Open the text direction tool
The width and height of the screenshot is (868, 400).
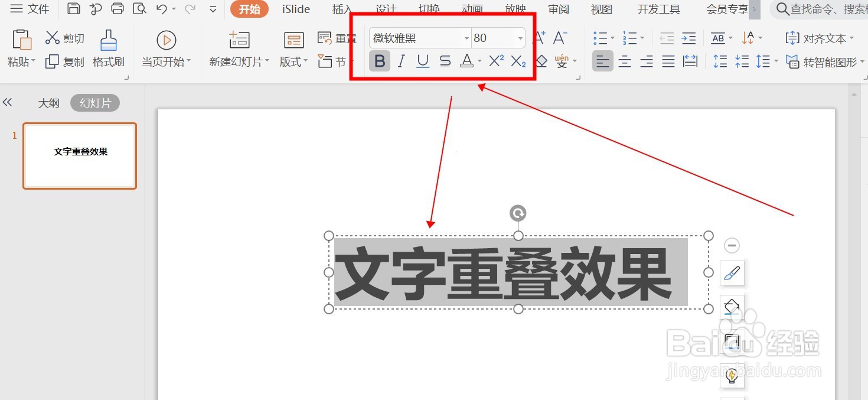(748, 38)
